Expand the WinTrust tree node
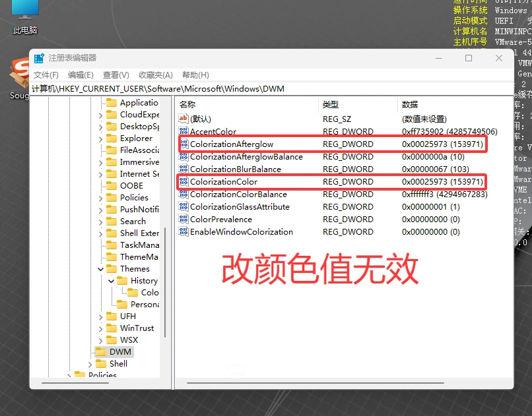Image resolution: width=532 pixels, height=416 pixels. coord(100,328)
